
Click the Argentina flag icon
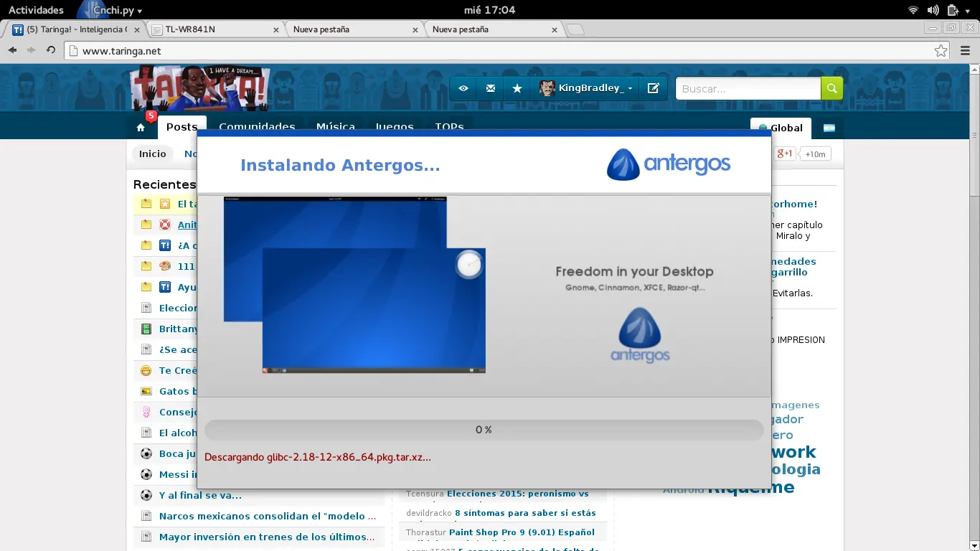coord(829,128)
